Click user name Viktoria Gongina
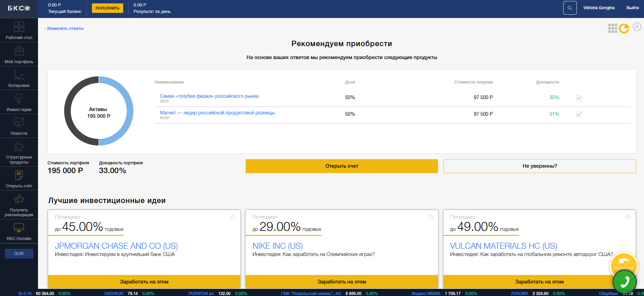The width and height of the screenshot is (644, 296). (x=599, y=8)
